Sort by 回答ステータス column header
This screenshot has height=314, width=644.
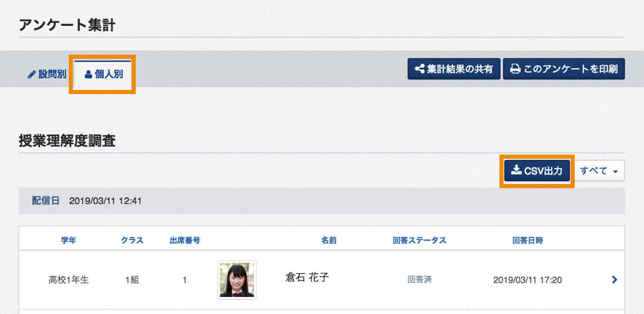point(420,240)
